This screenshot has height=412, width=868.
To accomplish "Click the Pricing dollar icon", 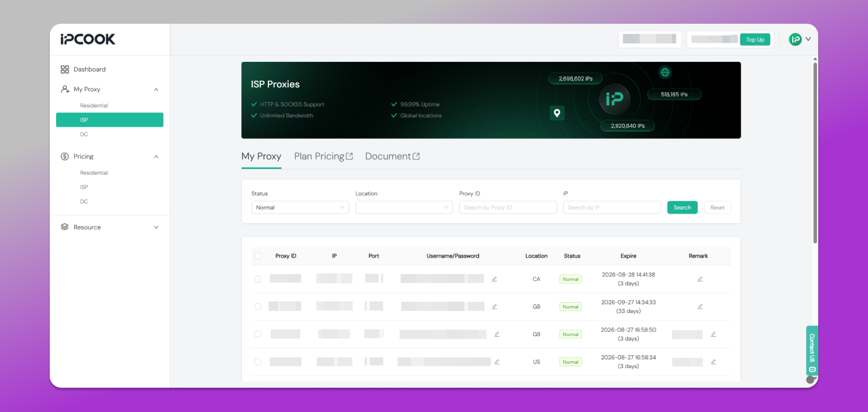I will [65, 156].
